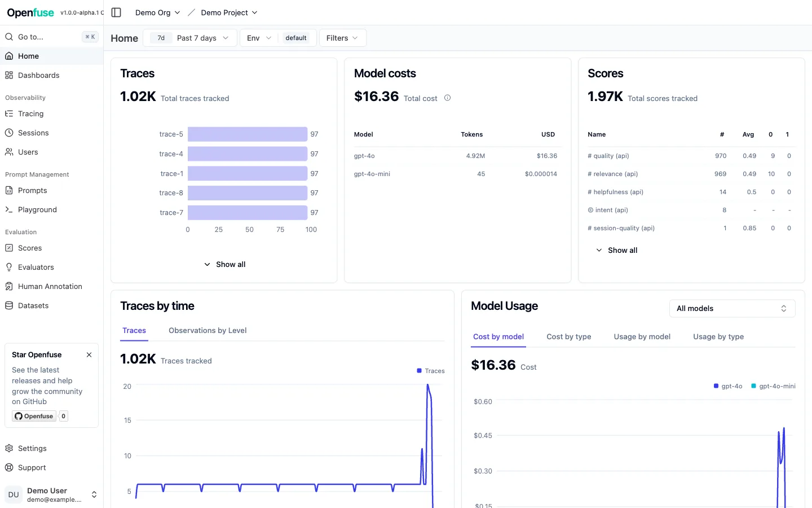Open the Evaluators page

pos(52,267)
